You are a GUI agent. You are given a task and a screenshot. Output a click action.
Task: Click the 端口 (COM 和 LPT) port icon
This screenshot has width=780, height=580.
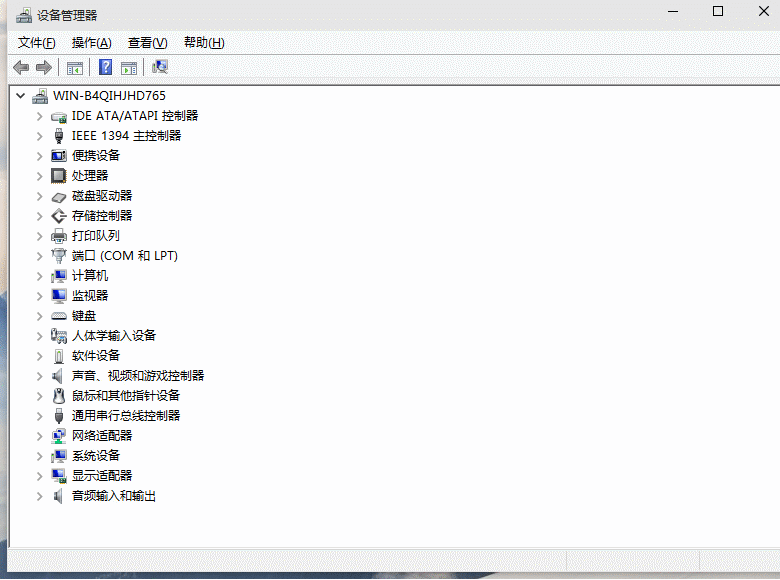point(59,256)
